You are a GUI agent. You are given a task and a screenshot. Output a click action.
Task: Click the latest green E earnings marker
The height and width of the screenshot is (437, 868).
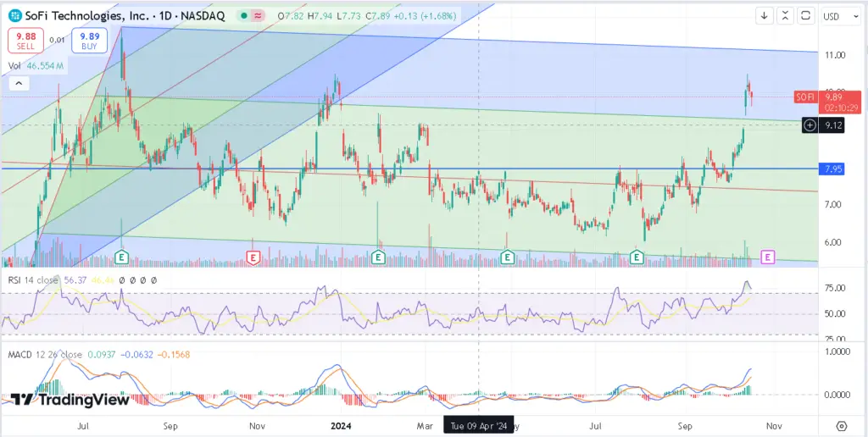[637, 257]
